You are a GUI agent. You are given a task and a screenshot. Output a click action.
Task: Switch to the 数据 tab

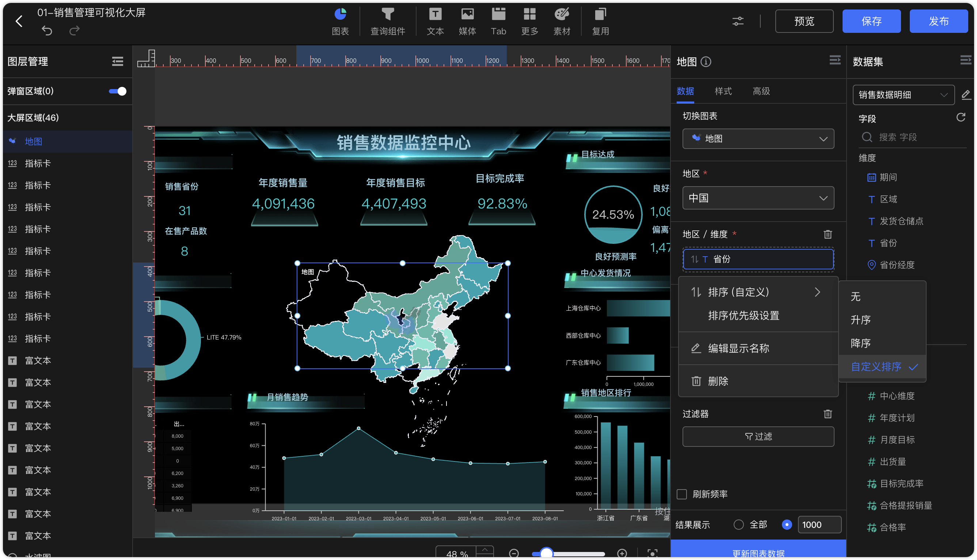click(x=685, y=91)
